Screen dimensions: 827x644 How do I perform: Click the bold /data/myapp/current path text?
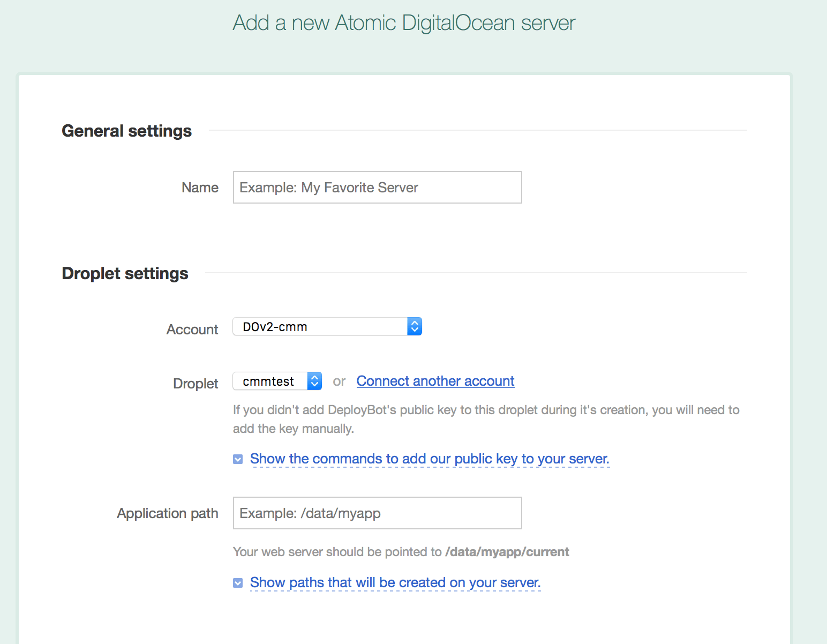click(x=507, y=551)
